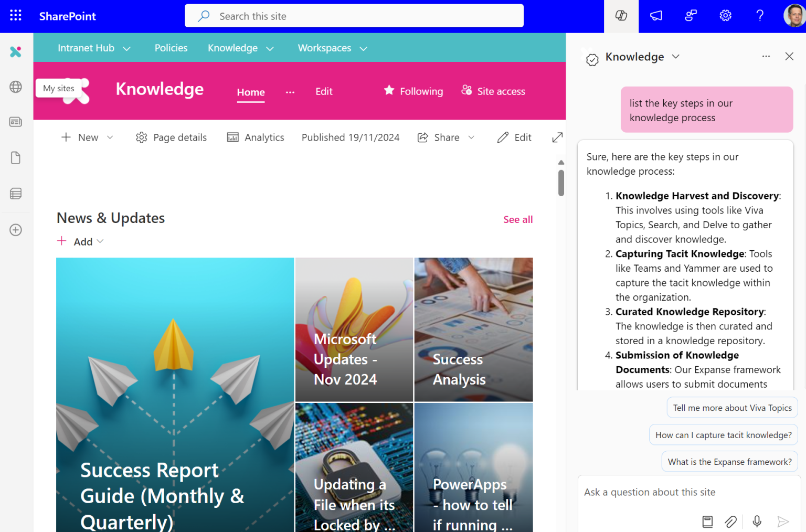Expand the Intranet Hub menu chevron
The width and height of the screenshot is (806, 532).
126,49
